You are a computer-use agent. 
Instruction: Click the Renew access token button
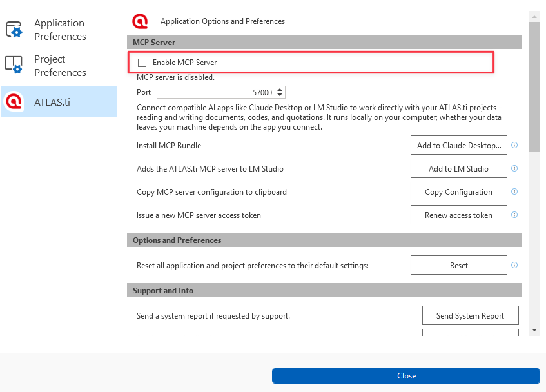(458, 215)
